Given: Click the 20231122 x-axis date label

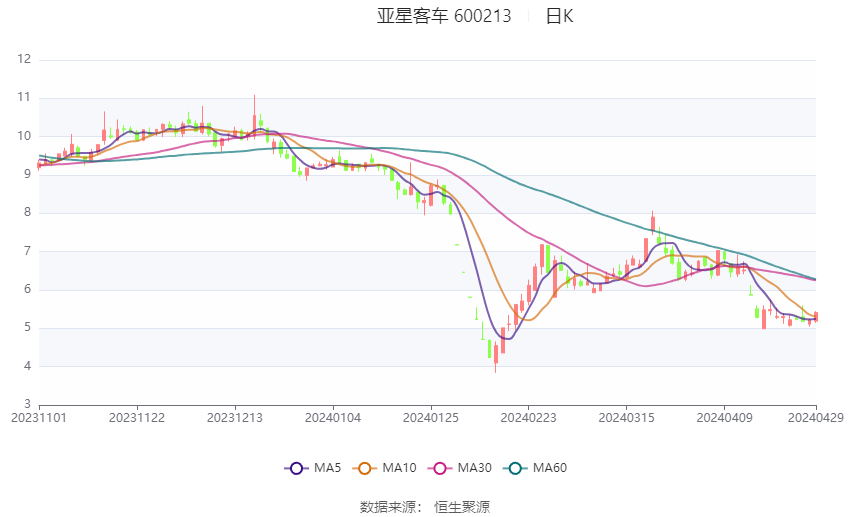Looking at the screenshot, I should coord(137,418).
